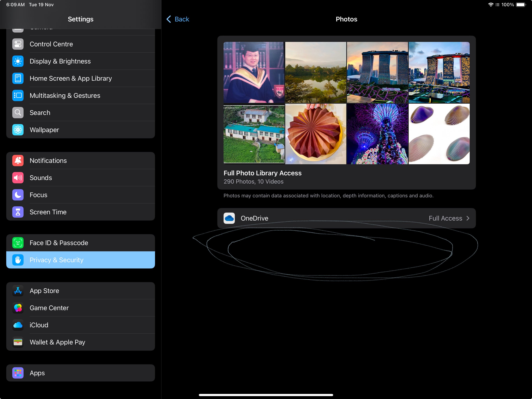Viewport: 532px width, 399px height.
Task: Select Wallet & Apple Pay settings
Action: pos(81,342)
